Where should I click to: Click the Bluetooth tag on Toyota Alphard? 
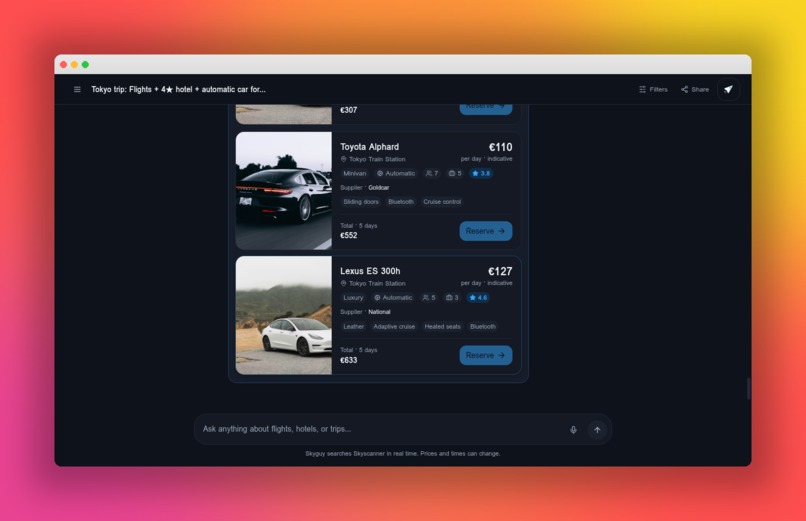(401, 202)
